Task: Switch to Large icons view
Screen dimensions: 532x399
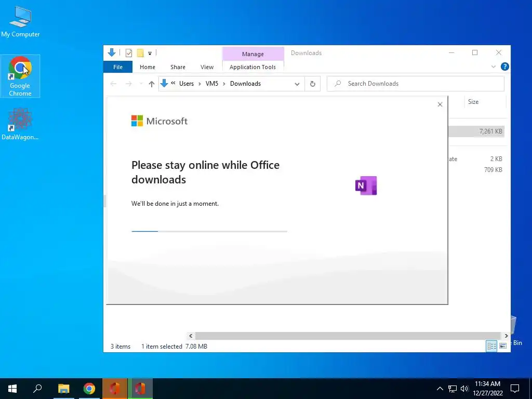Action: point(503,345)
